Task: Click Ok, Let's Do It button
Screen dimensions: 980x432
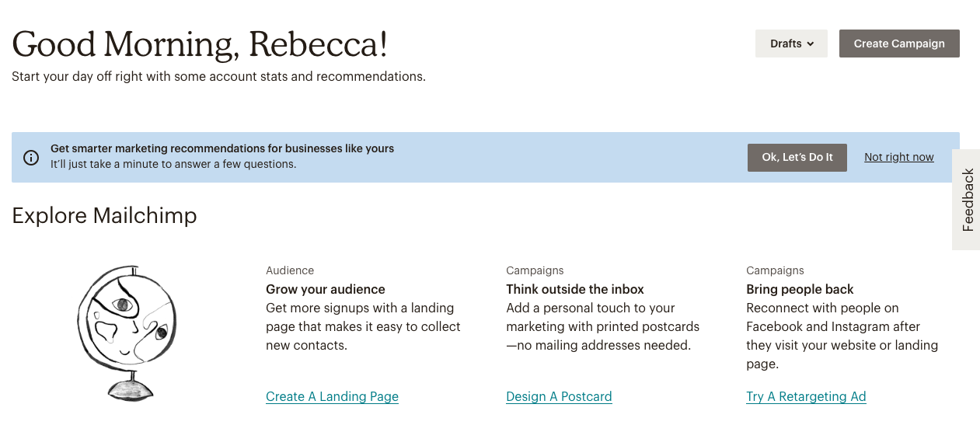Action: pyautogui.click(x=797, y=157)
